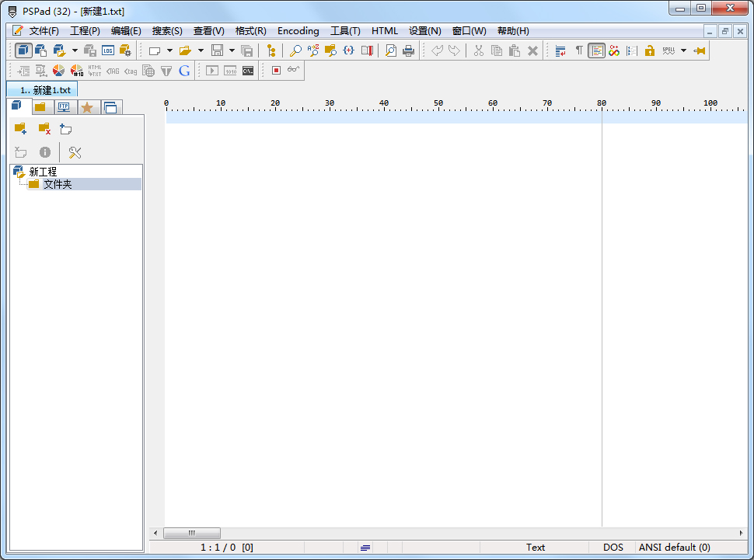Click the open file folder icon
Viewport: 754px width, 560px height.
tap(185, 50)
